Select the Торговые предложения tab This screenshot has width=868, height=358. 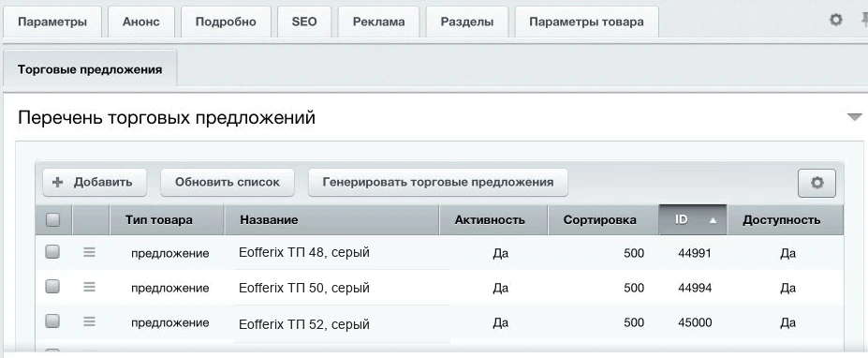click(90, 69)
